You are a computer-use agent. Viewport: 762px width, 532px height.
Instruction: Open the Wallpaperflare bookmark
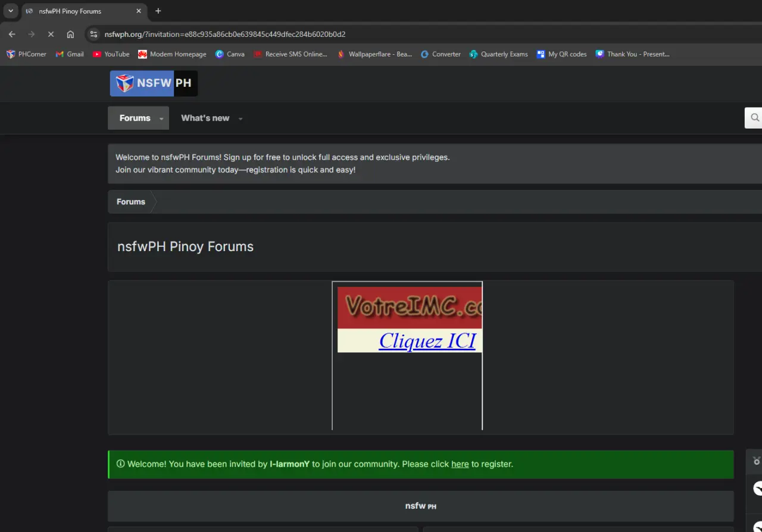pyautogui.click(x=374, y=54)
